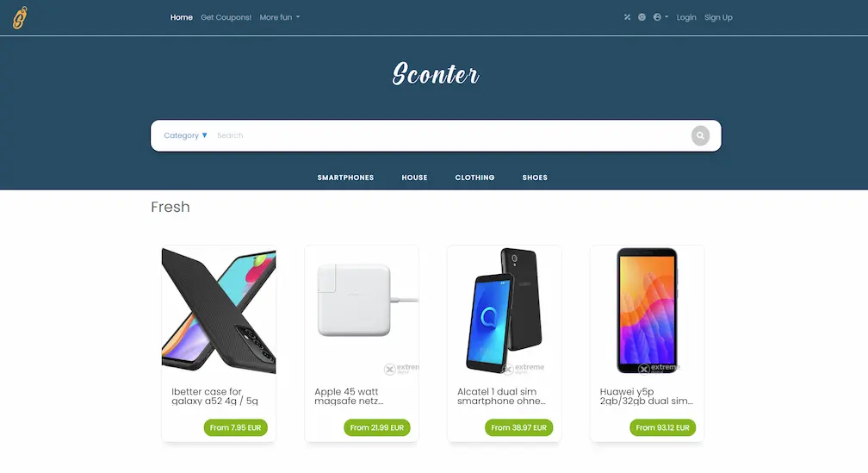Select the SMARTPHONES category tab
This screenshot has height=473, width=868.
[x=345, y=177]
